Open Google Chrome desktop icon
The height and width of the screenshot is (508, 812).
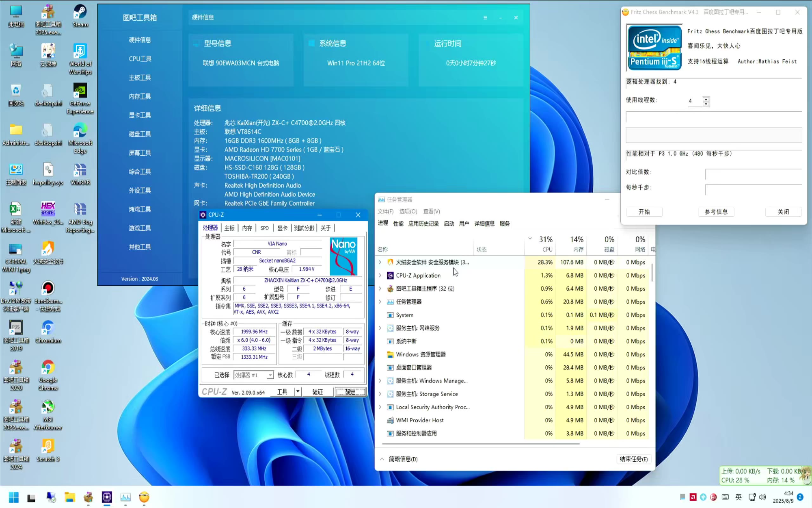(48, 375)
